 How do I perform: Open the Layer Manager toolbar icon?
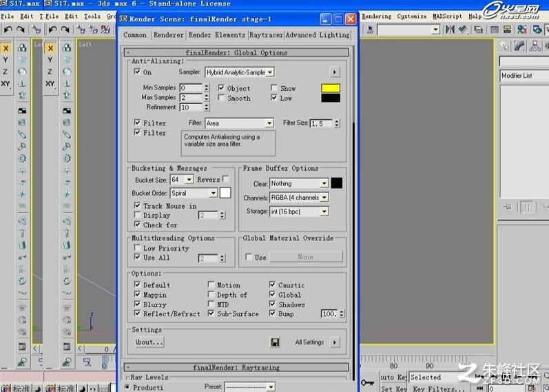[478, 30]
